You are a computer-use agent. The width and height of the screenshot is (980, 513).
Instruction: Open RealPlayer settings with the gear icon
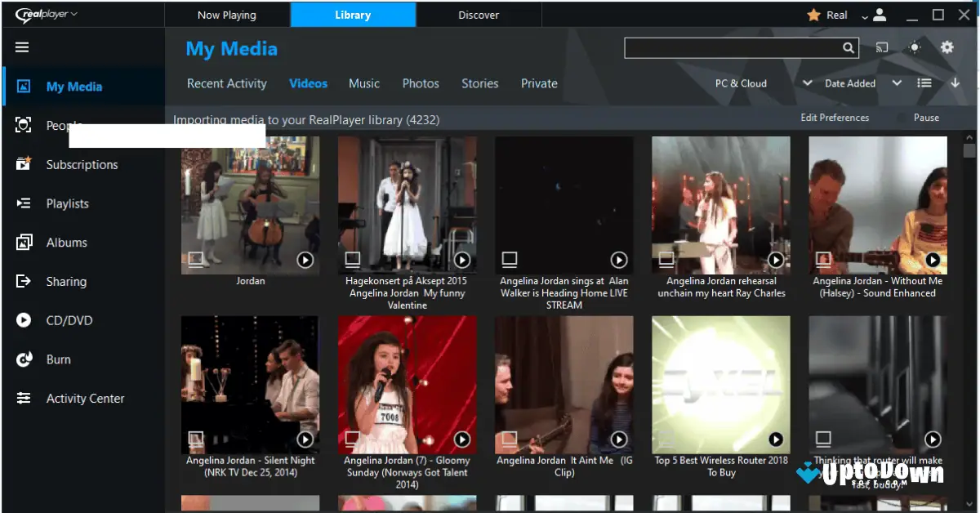pyautogui.click(x=947, y=47)
